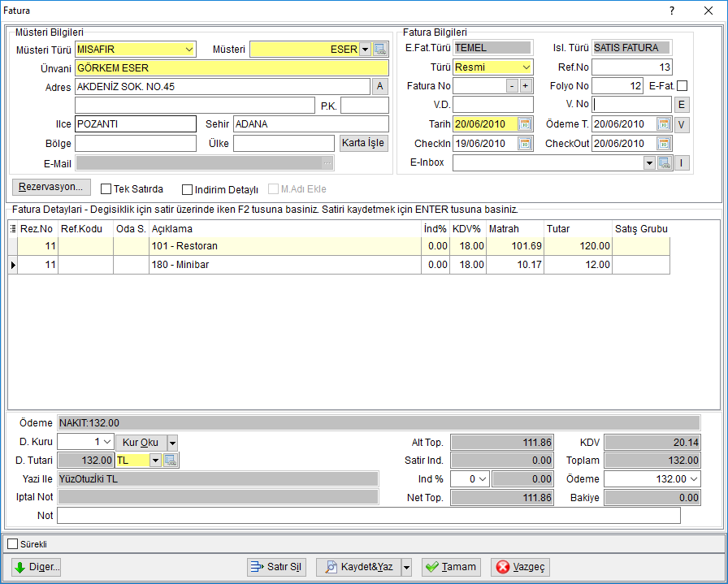Open the Türü Resmi dropdown
728x584 pixels.
click(526, 67)
